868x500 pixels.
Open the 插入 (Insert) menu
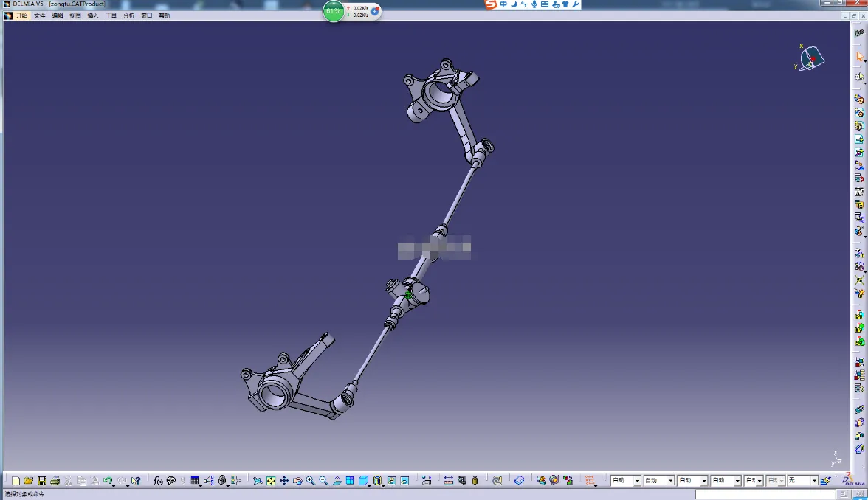pyautogui.click(x=93, y=15)
